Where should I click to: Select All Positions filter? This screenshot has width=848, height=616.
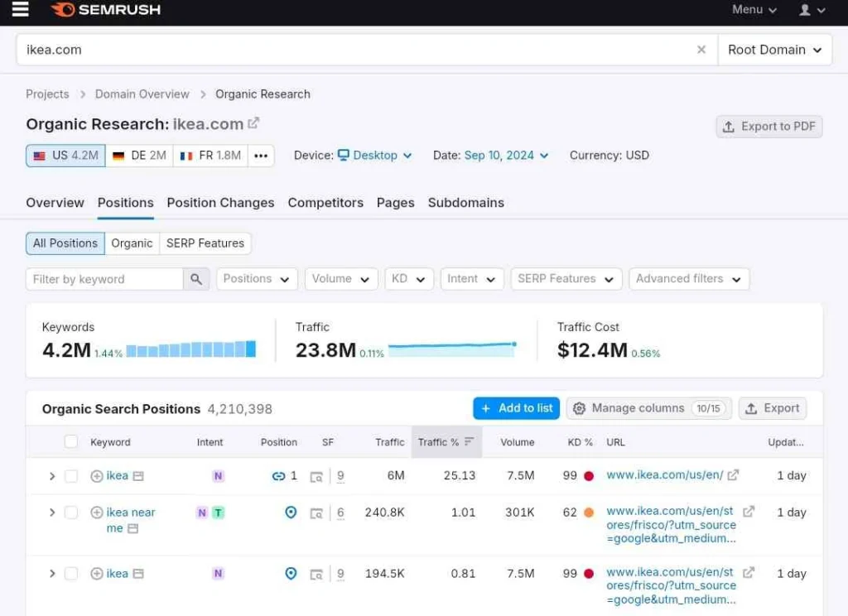[x=65, y=243]
